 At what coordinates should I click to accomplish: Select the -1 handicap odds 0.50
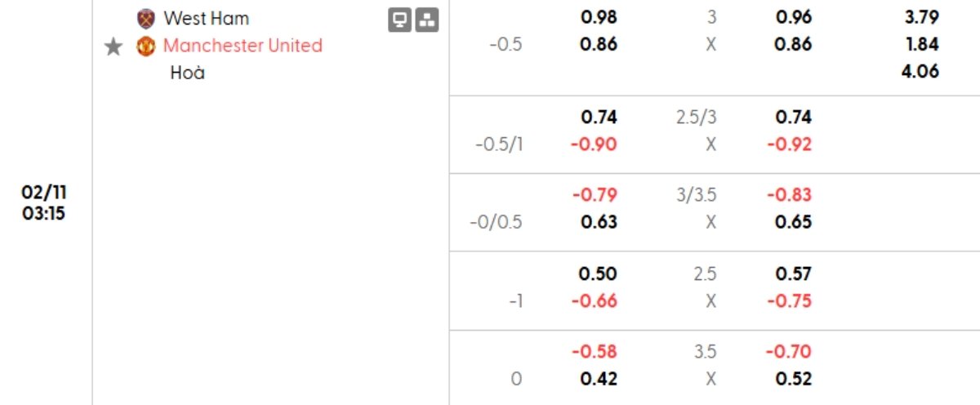pos(599,274)
